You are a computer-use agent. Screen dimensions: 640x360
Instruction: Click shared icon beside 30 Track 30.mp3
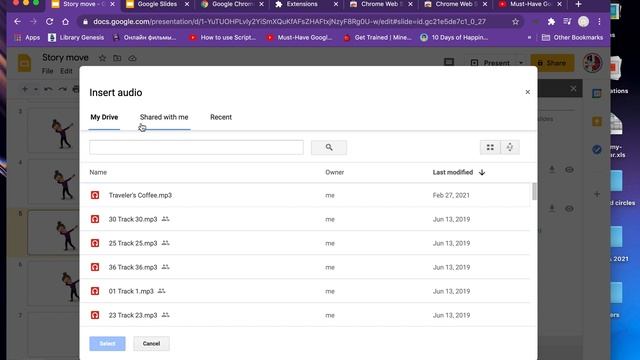[165, 219]
